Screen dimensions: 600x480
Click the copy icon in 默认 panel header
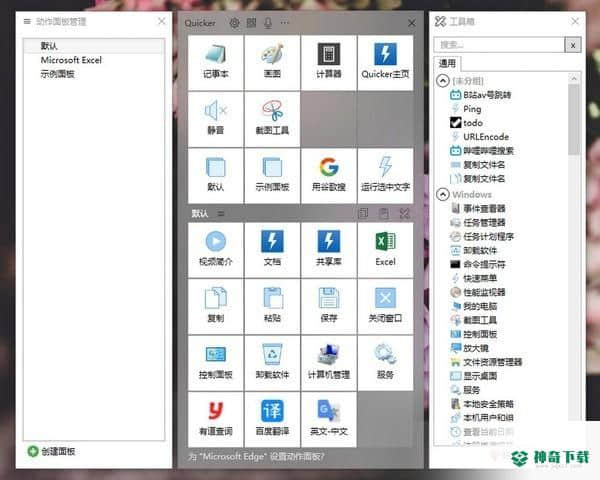tap(363, 213)
